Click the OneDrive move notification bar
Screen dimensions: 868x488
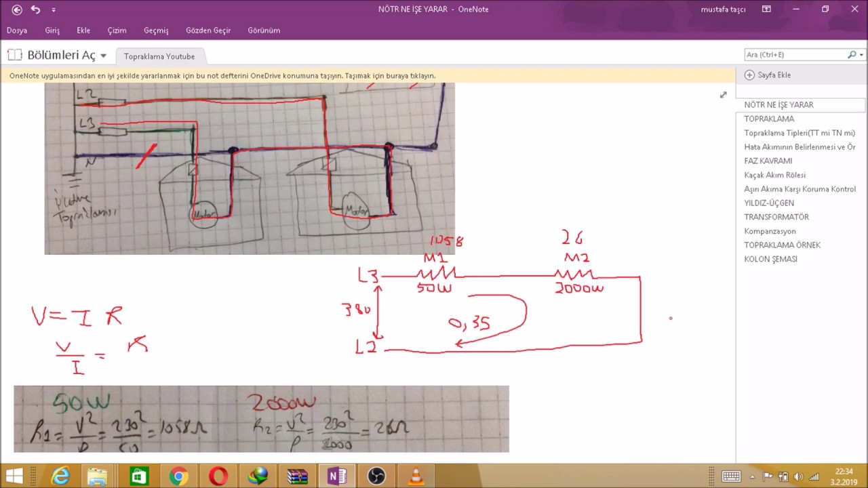(368, 76)
